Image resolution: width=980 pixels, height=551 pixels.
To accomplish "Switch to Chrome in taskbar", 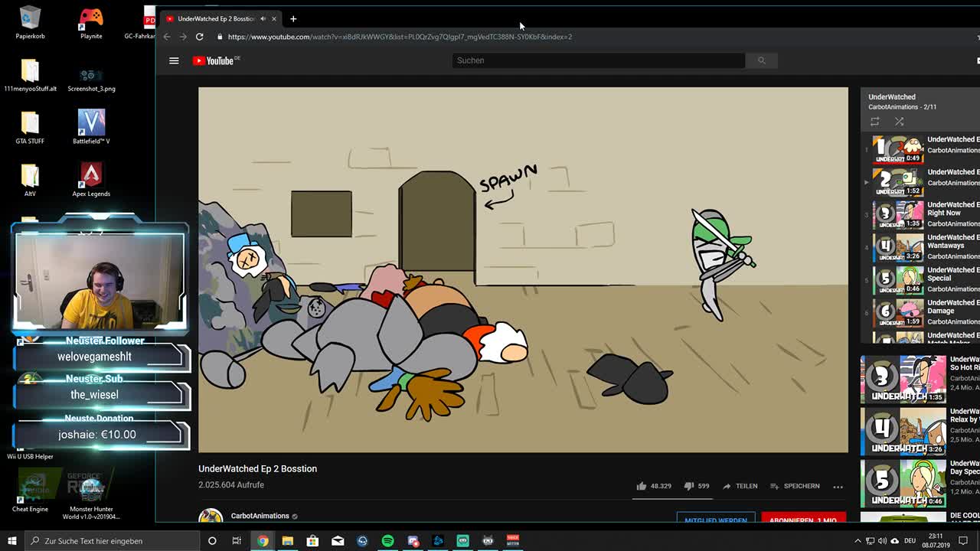I will coord(263,541).
